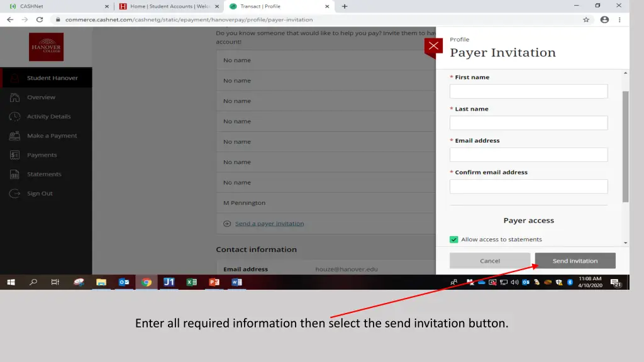Open a new browser tab
644x362 pixels.
tap(345, 6)
